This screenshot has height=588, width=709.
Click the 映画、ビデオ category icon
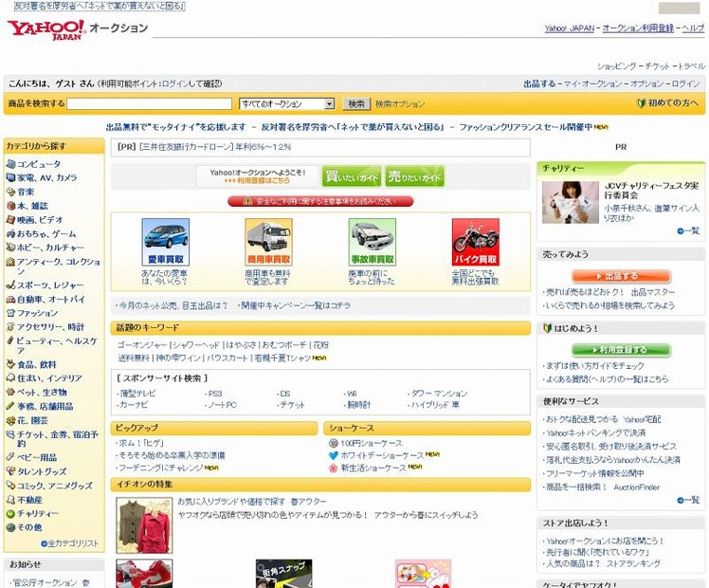tap(10, 220)
